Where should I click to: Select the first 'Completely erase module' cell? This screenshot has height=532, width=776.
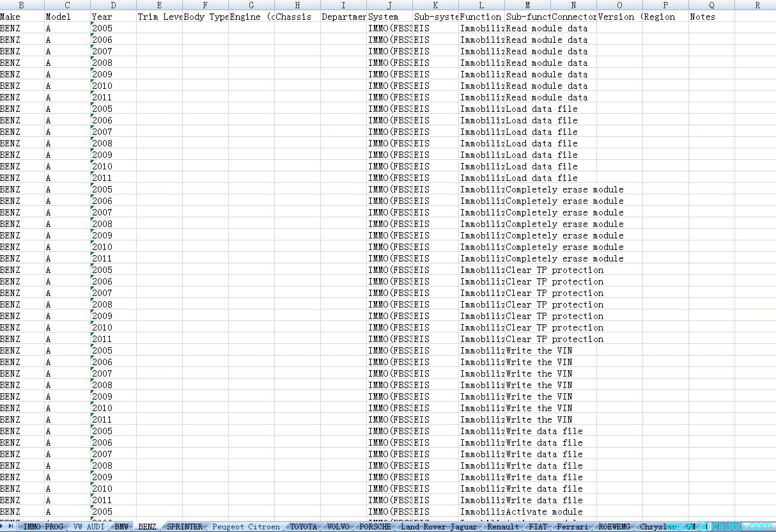(528, 190)
